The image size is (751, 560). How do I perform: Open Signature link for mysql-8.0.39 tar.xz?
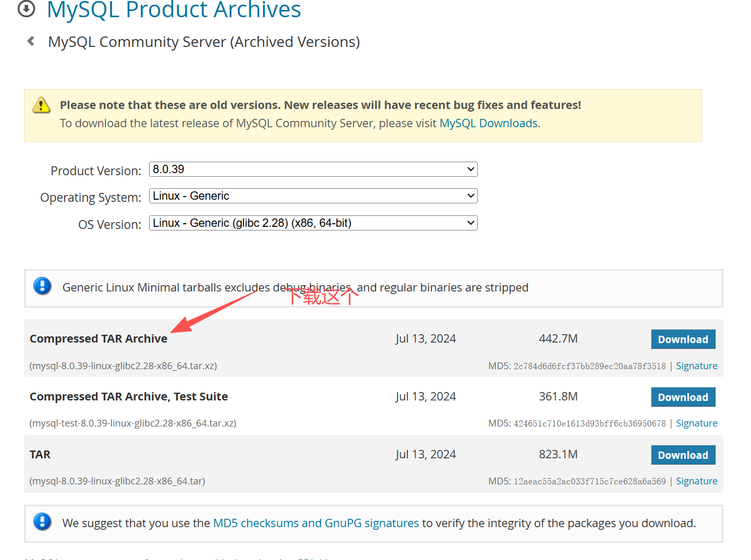click(697, 366)
